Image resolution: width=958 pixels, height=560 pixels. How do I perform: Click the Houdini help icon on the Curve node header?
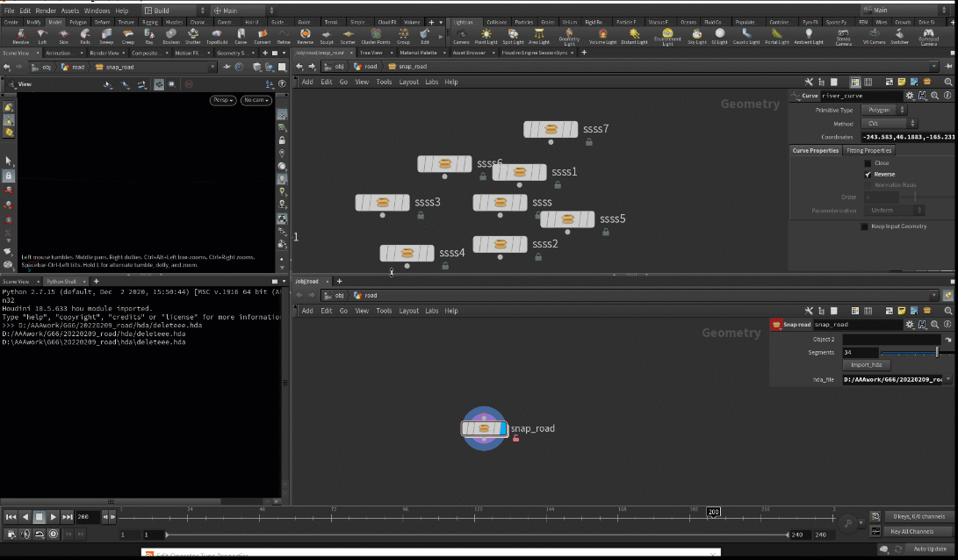click(923, 97)
